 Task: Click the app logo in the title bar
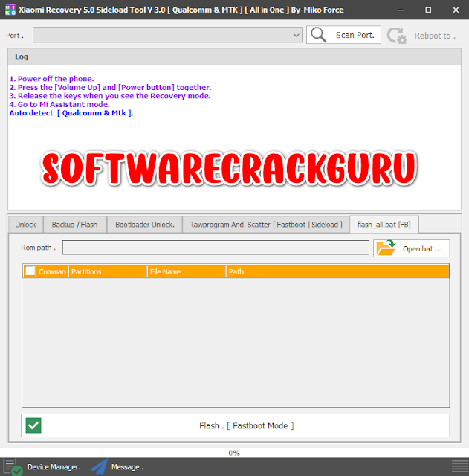pos(10,10)
